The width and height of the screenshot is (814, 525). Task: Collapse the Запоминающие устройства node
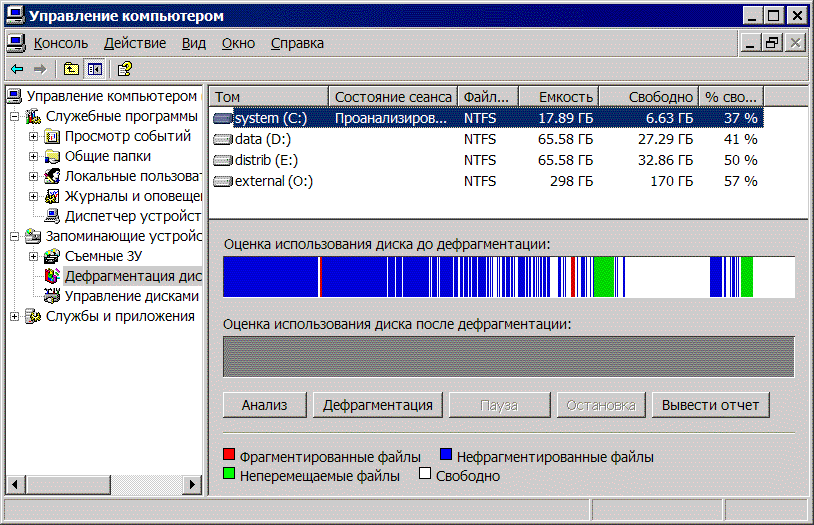15,236
